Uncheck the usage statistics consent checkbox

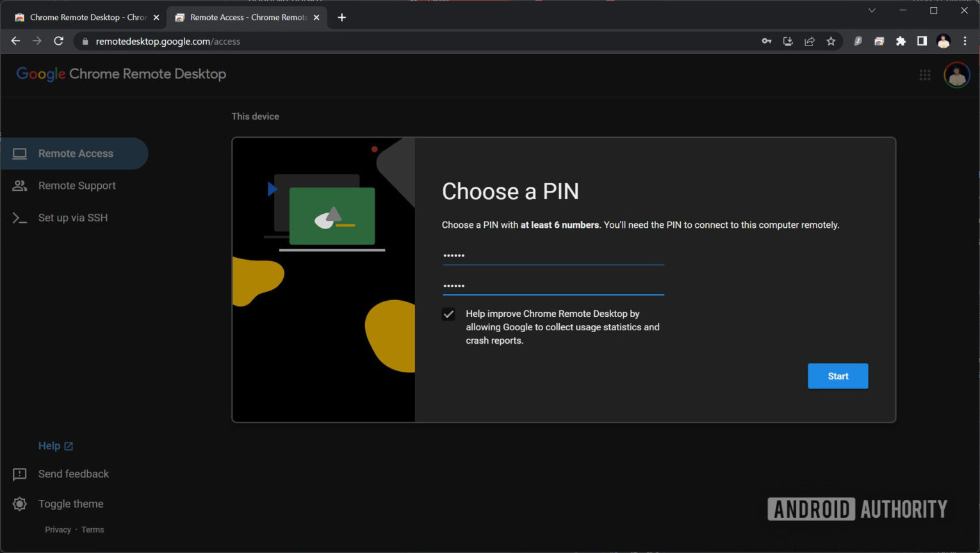(x=448, y=314)
